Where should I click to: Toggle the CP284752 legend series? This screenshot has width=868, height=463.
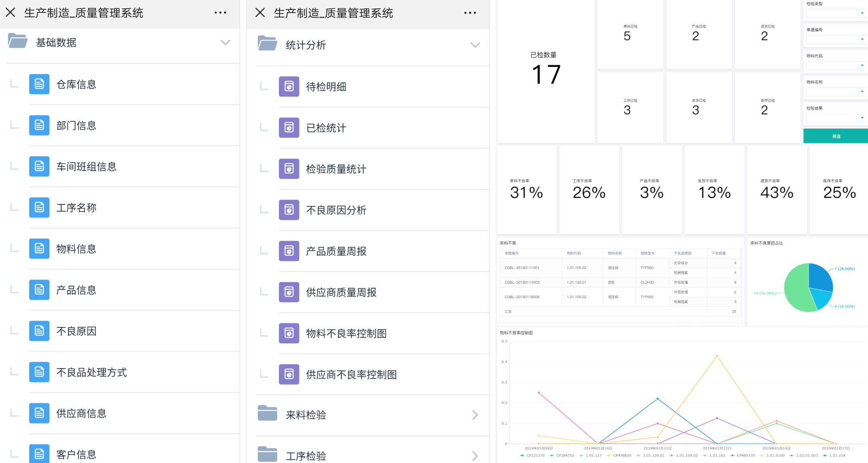pyautogui.click(x=562, y=455)
